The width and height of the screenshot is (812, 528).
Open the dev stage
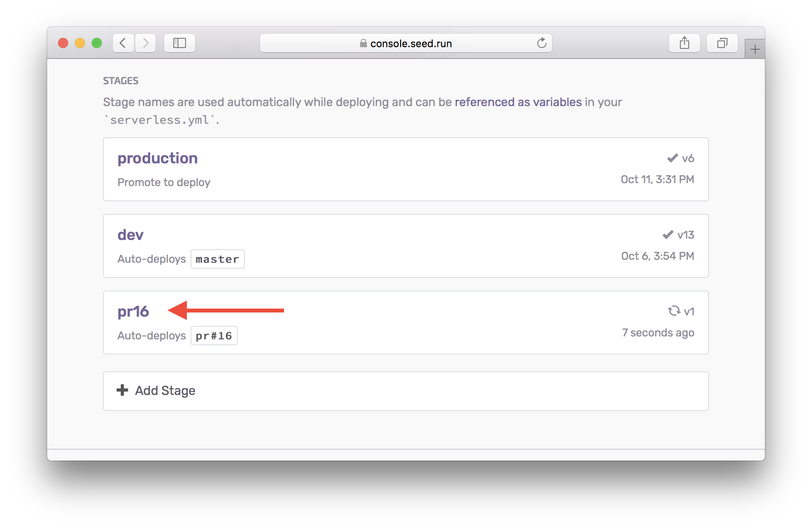pyautogui.click(x=130, y=235)
